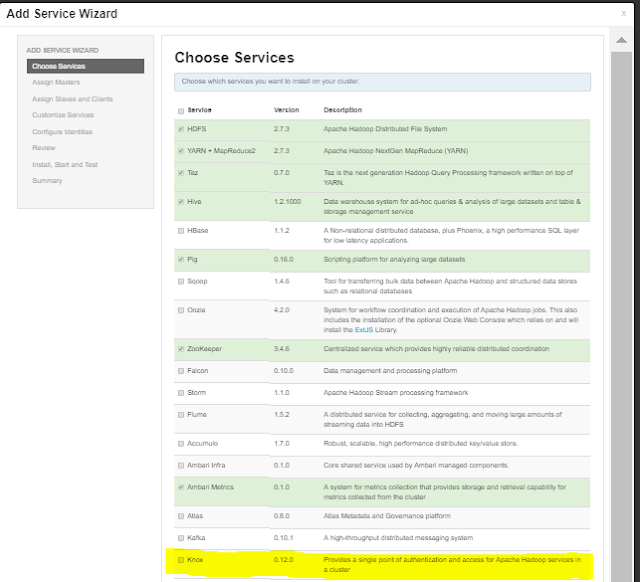
Task: Enable the Storm service checkbox
Action: (x=181, y=392)
